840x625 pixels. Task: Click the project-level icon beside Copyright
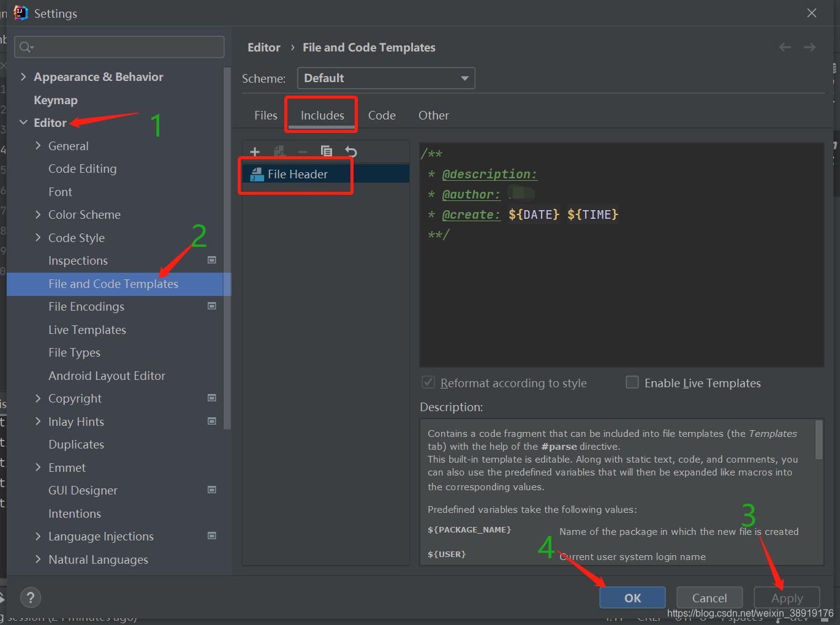tap(212, 398)
